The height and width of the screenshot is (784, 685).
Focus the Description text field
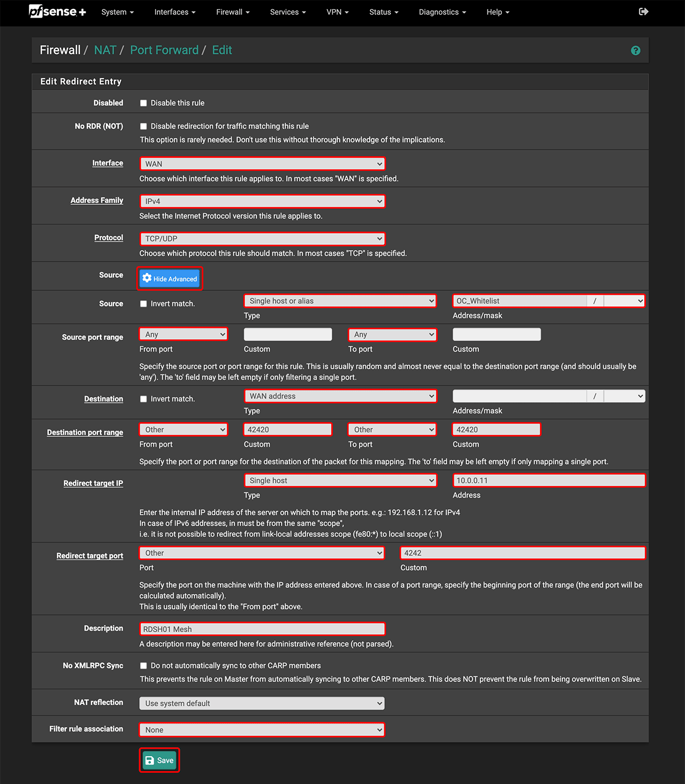(x=262, y=629)
